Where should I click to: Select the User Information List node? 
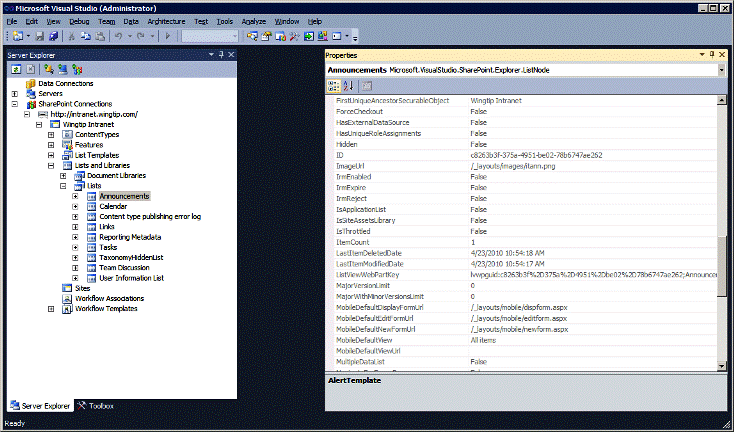click(132, 278)
